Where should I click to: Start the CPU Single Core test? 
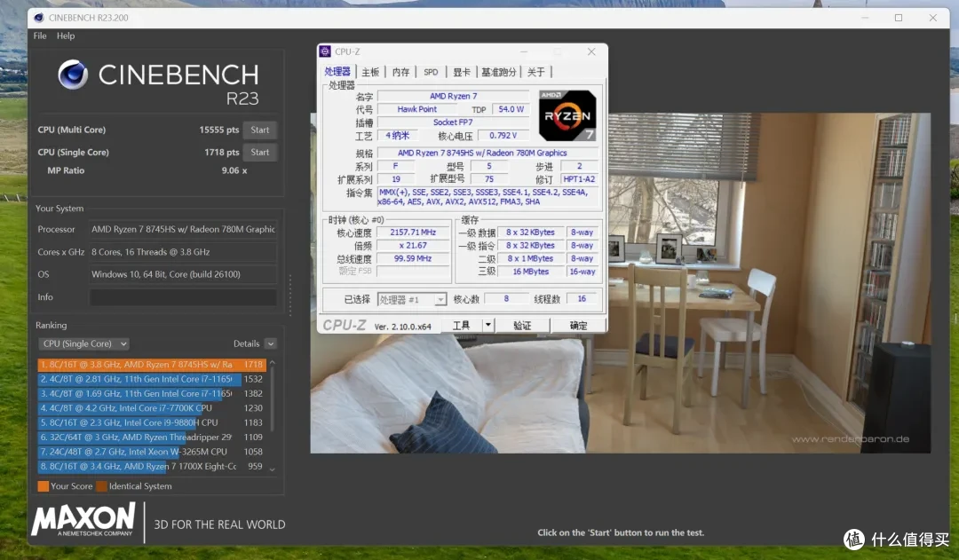[260, 153]
